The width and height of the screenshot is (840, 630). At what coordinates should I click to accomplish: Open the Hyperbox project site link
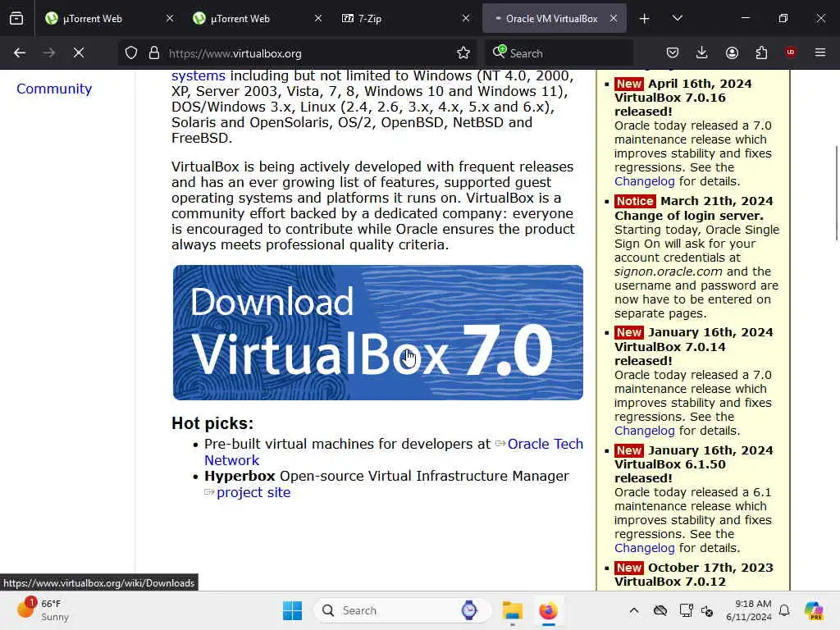253,492
